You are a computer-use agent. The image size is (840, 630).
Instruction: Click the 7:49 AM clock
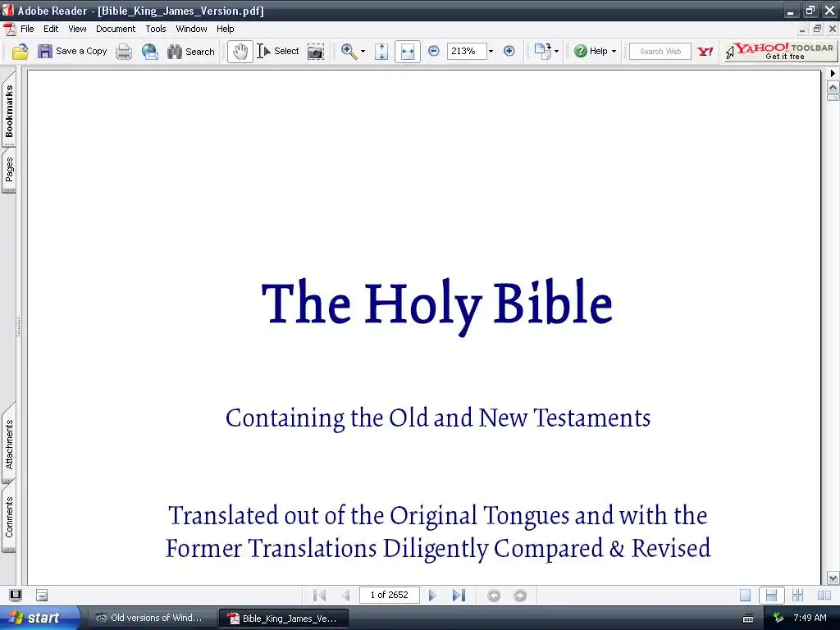810,618
